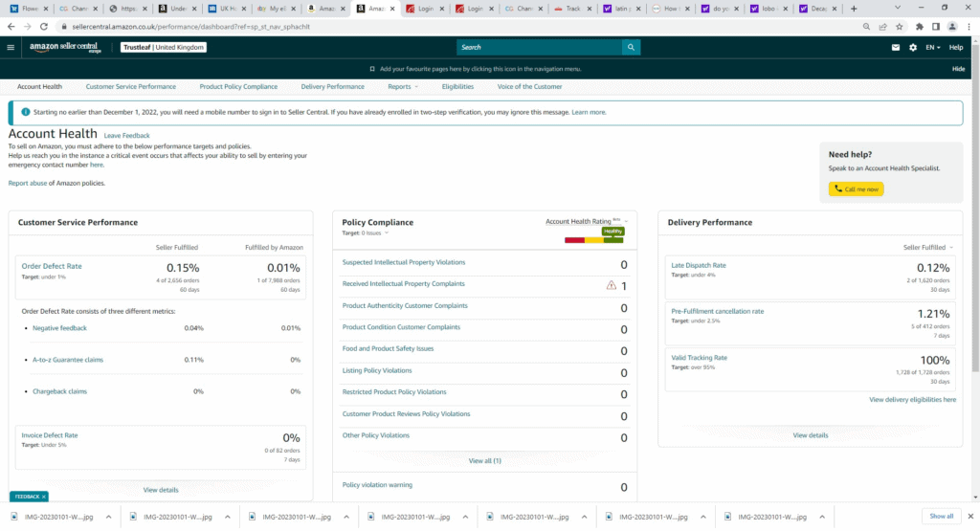Viewport: 980px width, 531px height.
Task: Open the Voice of the Customer tab
Action: (529, 86)
